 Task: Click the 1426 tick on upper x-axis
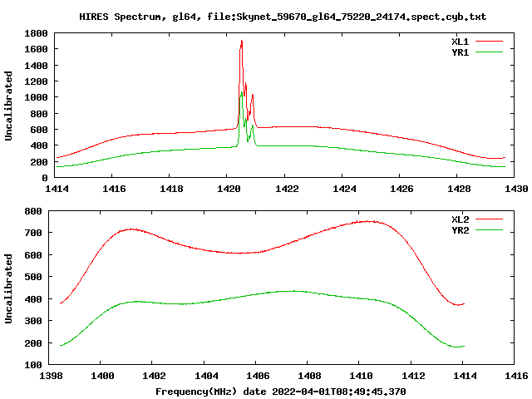click(x=401, y=189)
